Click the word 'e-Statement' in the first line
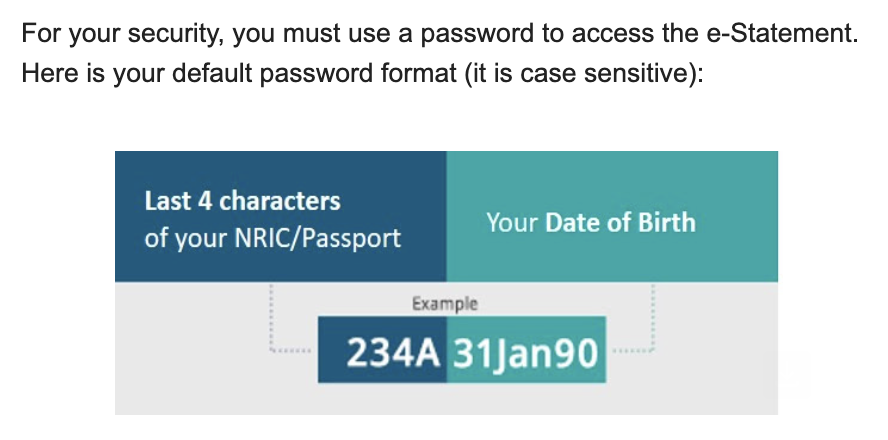The width and height of the screenshot is (888, 440). pyautogui.click(x=782, y=33)
